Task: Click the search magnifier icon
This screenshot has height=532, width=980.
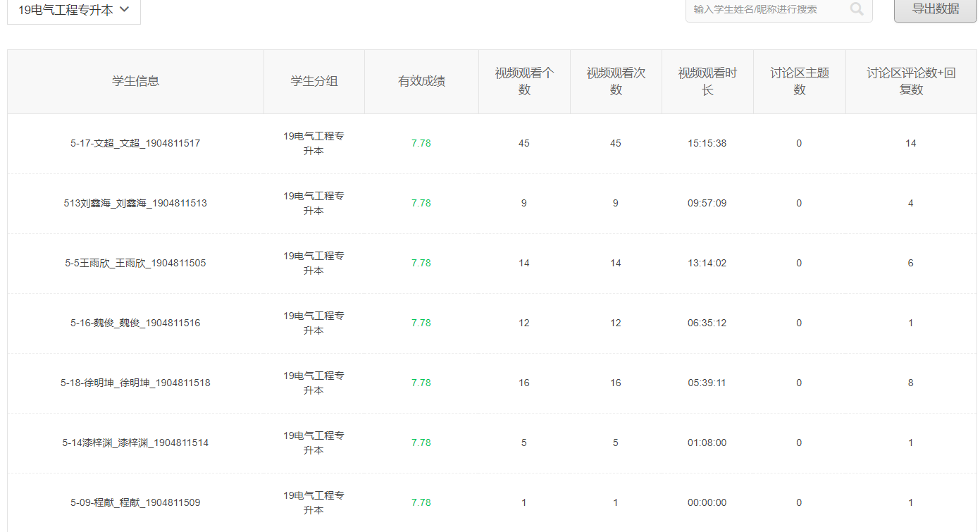Action: 857,9
